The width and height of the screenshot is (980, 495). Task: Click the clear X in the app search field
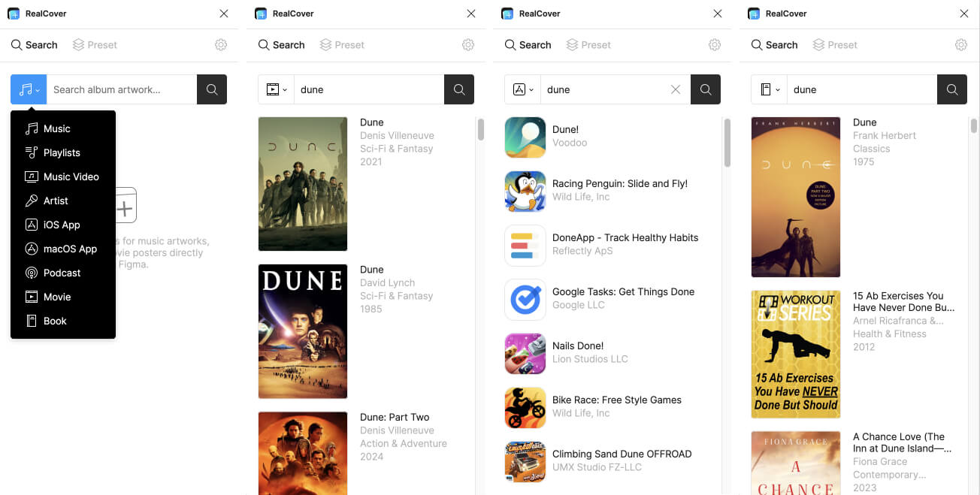[x=675, y=89]
